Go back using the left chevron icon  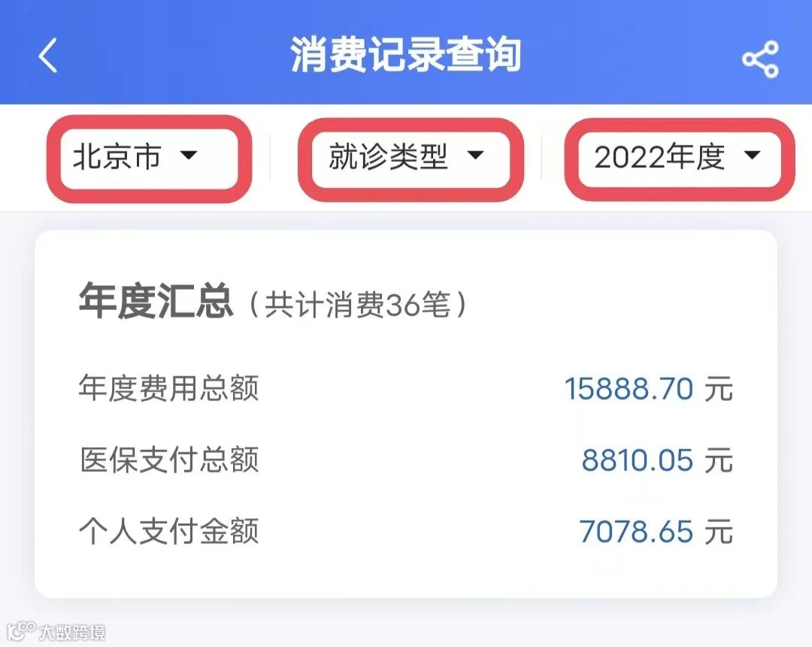(47, 56)
